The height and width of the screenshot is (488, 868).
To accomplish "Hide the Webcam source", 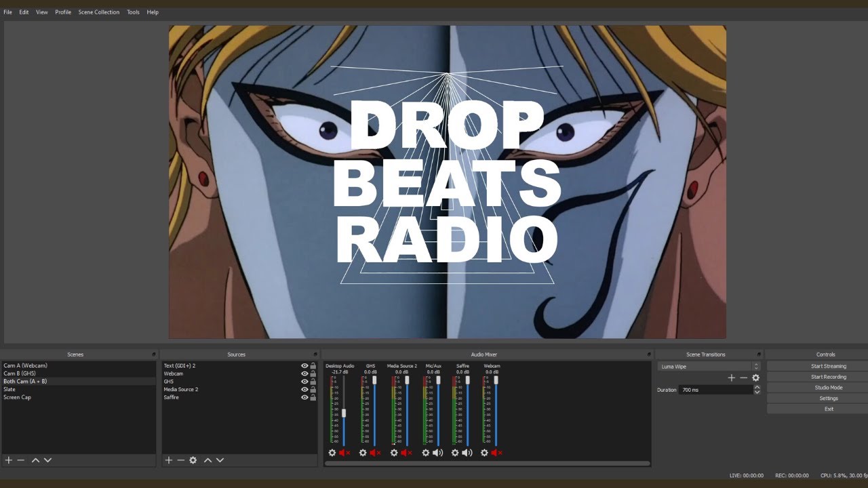I will pos(304,374).
